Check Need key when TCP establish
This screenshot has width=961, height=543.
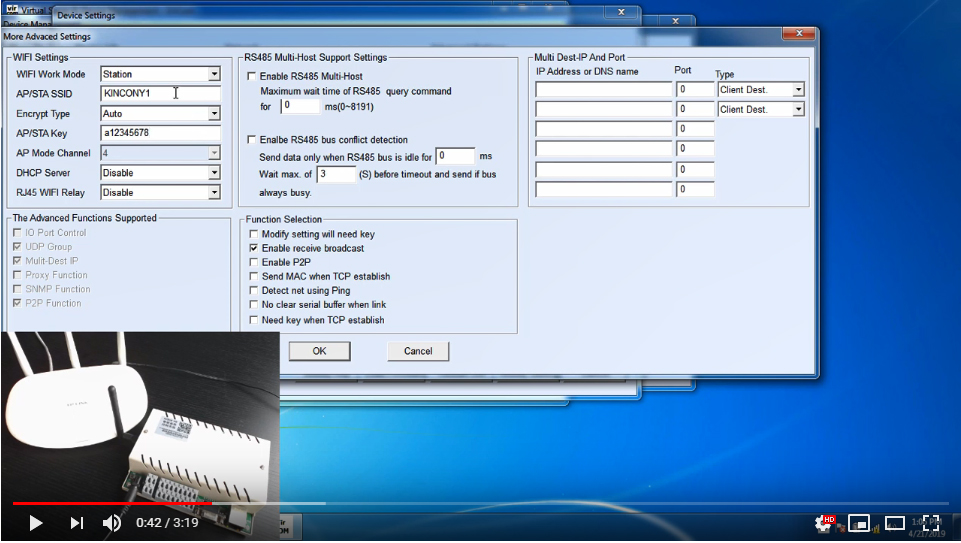254,320
